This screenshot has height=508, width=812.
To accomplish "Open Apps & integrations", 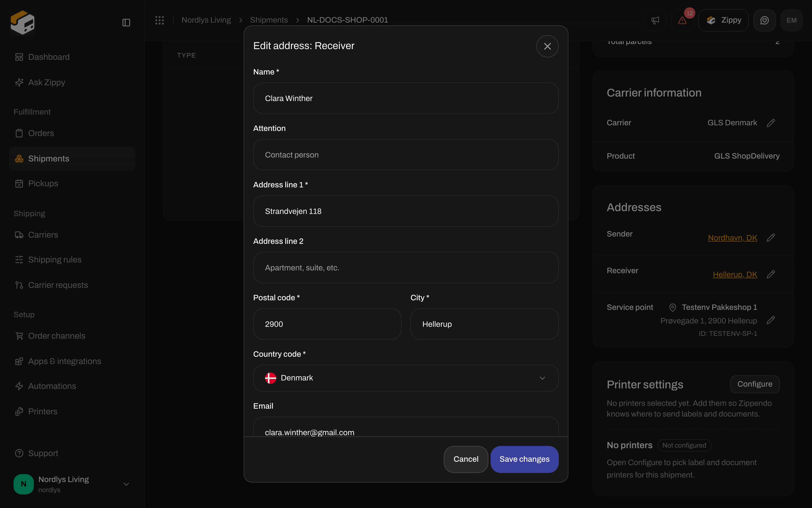I will coord(72,361).
